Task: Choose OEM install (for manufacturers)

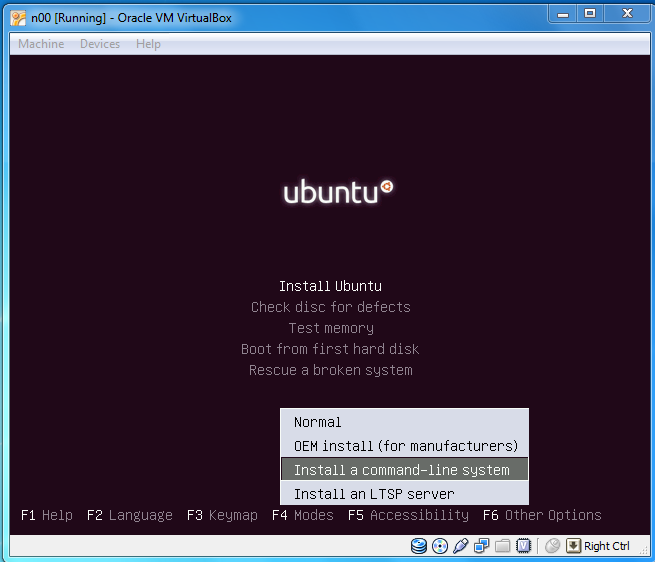Action: point(404,446)
